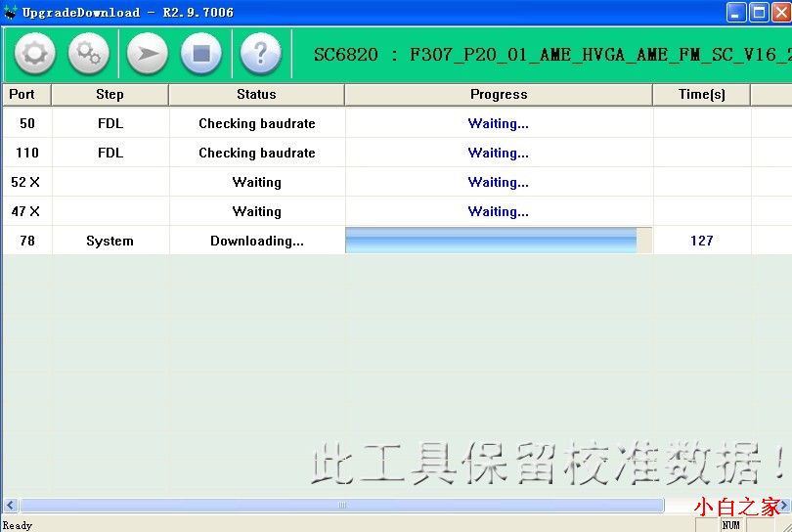This screenshot has height=532, width=792.
Task: Select the port 47 X cell
Action: coord(27,211)
